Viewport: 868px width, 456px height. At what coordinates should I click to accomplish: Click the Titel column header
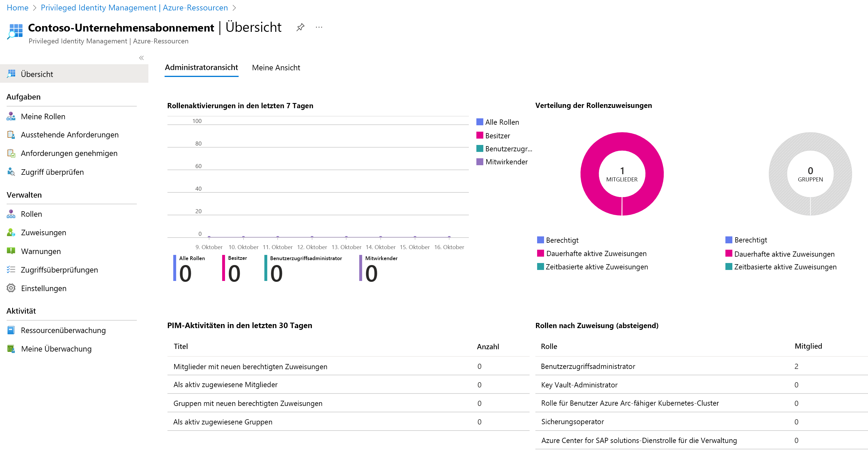pos(180,346)
